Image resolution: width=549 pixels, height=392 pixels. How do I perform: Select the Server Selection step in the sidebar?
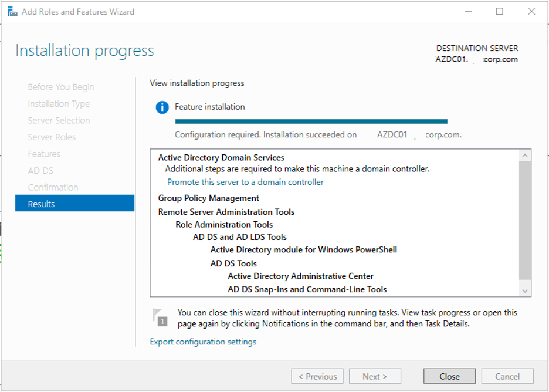pyautogui.click(x=59, y=120)
